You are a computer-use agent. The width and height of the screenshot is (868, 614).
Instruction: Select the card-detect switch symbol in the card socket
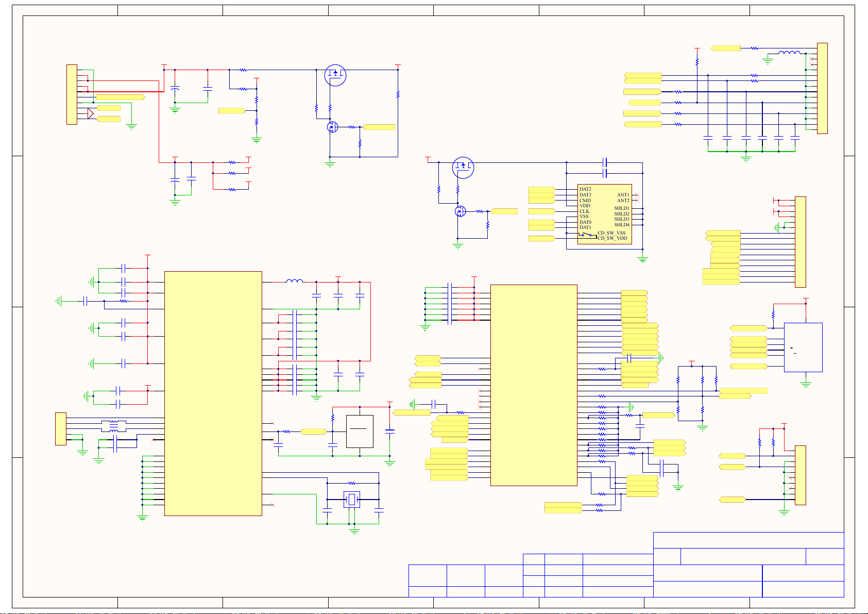586,235
